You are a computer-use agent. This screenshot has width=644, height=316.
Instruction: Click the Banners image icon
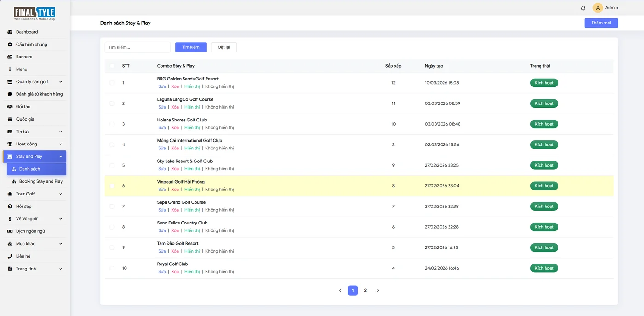10,57
